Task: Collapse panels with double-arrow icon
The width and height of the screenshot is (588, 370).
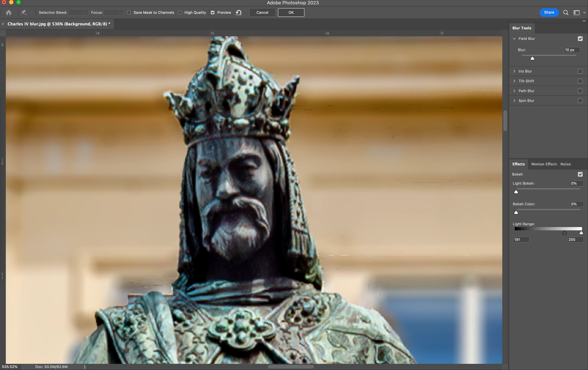Action: [x=584, y=21]
